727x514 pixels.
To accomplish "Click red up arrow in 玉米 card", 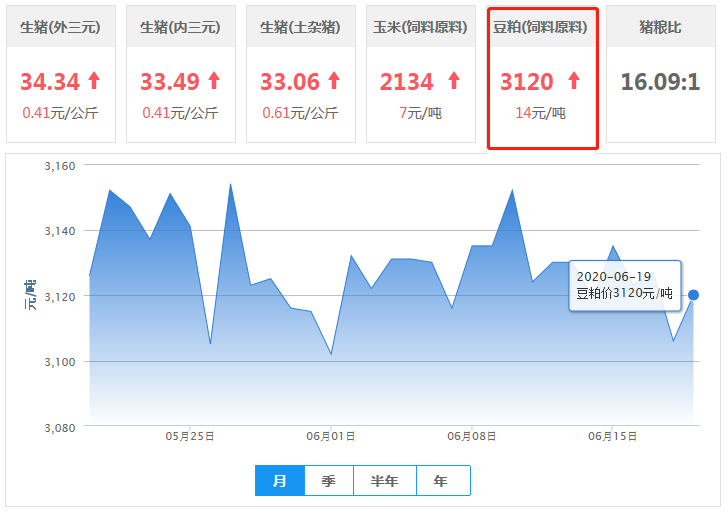I will (454, 80).
